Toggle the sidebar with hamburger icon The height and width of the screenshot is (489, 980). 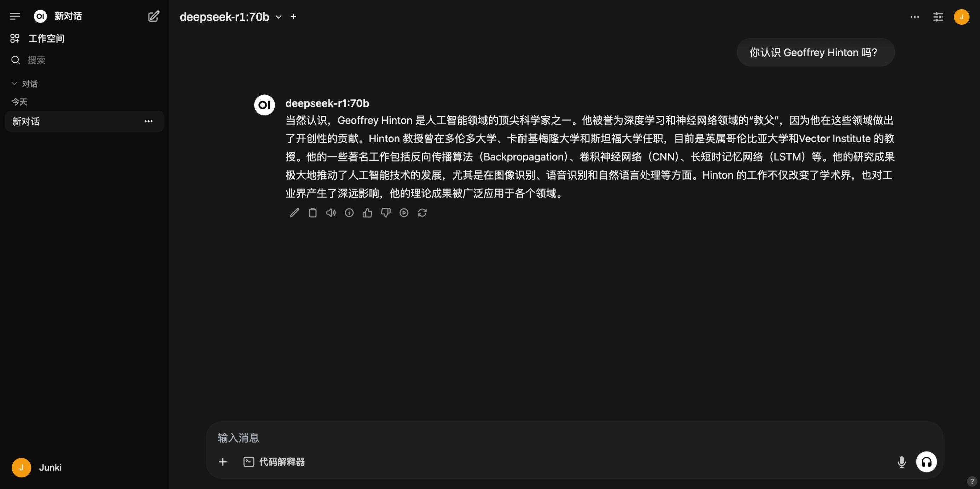coord(15,16)
